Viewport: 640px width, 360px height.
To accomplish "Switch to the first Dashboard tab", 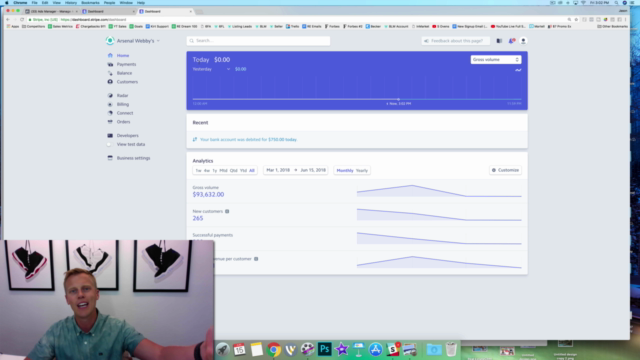I will [108, 11].
